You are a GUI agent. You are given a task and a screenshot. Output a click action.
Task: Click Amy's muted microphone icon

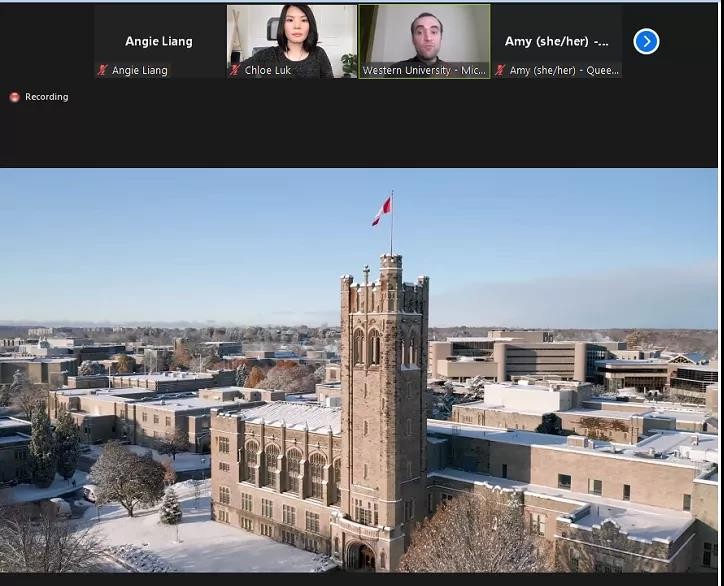point(499,70)
